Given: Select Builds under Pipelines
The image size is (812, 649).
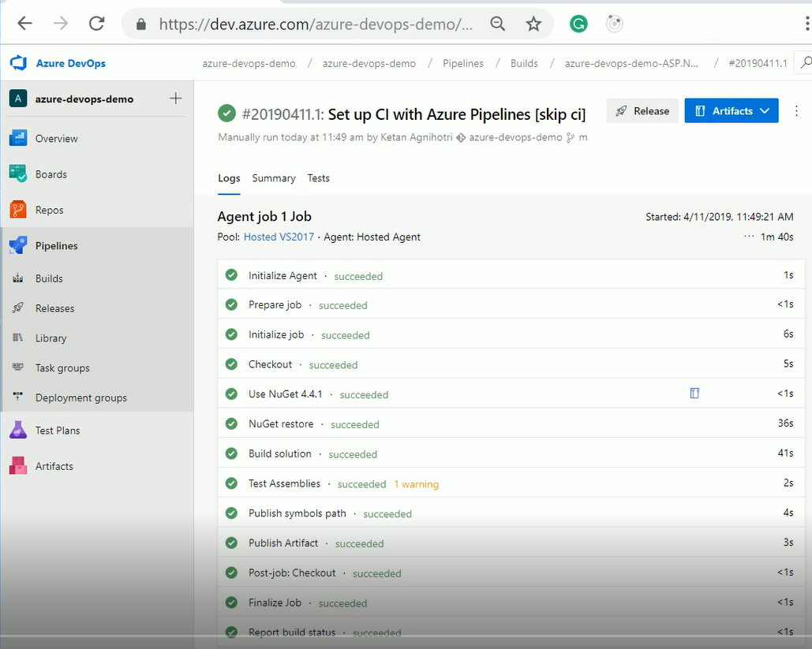Looking at the screenshot, I should pyautogui.click(x=49, y=278).
